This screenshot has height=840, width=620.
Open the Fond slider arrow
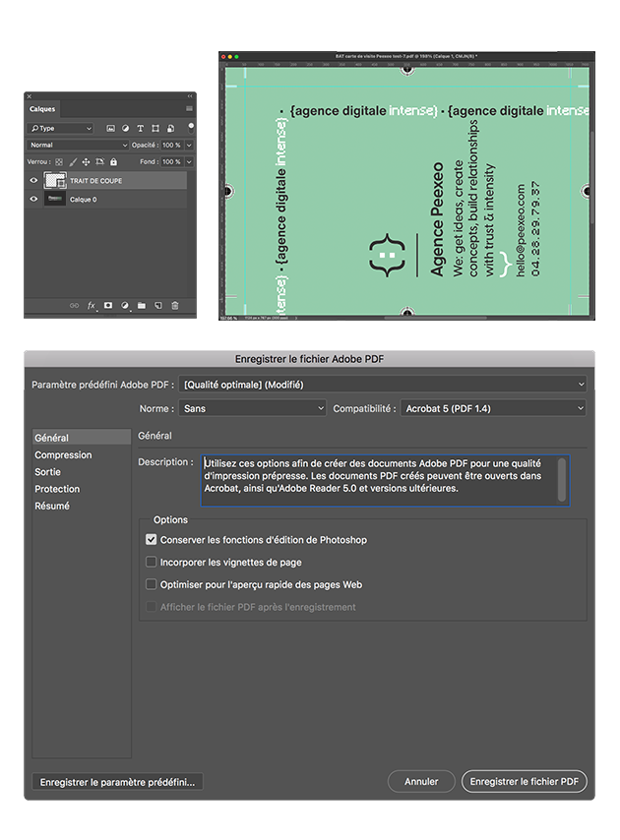pyautogui.click(x=189, y=161)
